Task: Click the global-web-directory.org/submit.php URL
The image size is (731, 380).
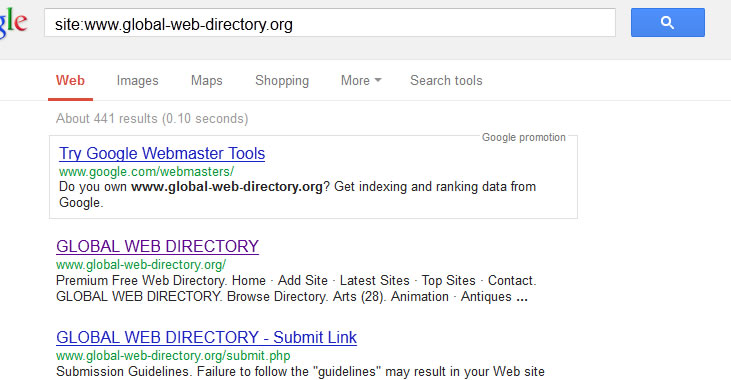Action: pyautogui.click(x=173, y=355)
